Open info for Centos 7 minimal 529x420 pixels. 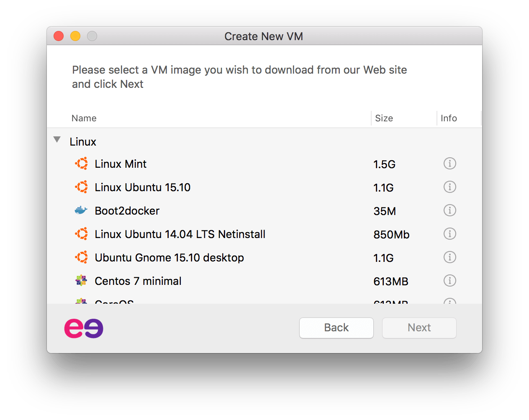pos(449,281)
